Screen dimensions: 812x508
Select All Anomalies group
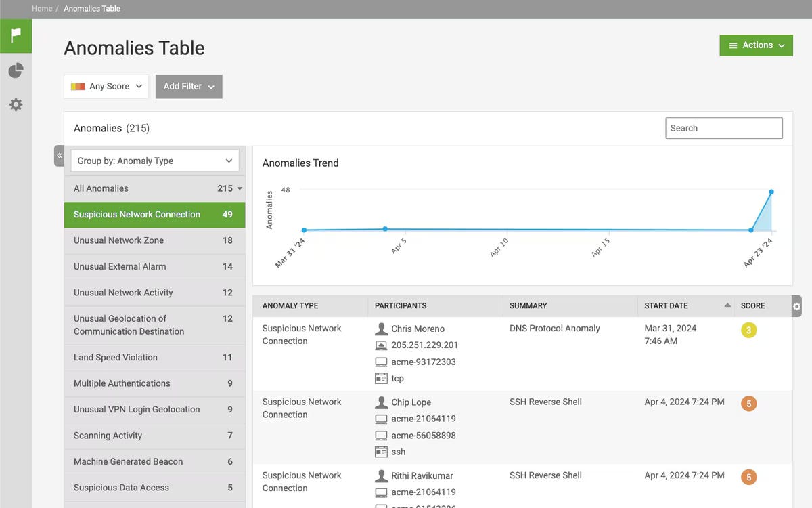pyautogui.click(x=155, y=188)
